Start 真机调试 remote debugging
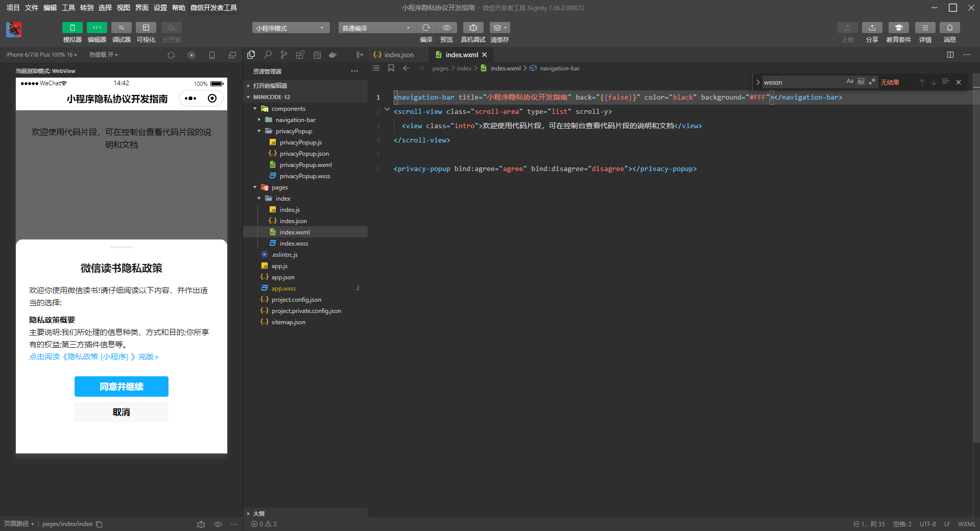Screen dimensions: 980x531 473,28
